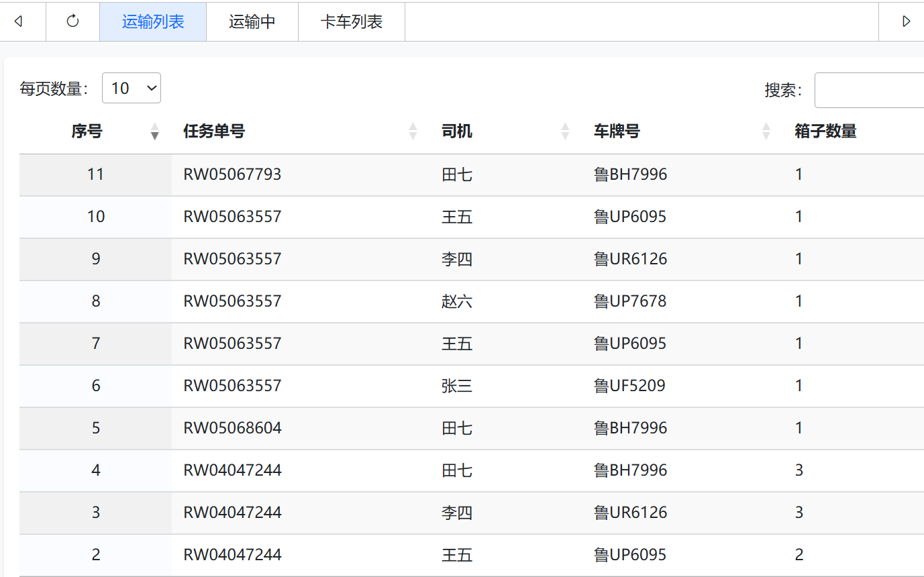Click license plate 鲁UP7678
Viewport: 924px width, 577px height.
tap(630, 301)
